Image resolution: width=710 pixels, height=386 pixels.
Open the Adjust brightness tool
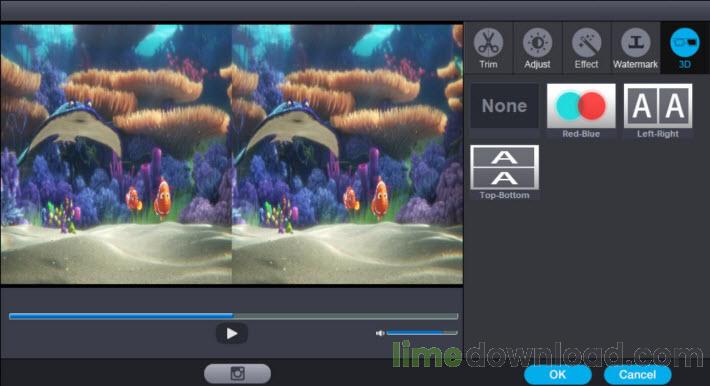pyautogui.click(x=537, y=48)
